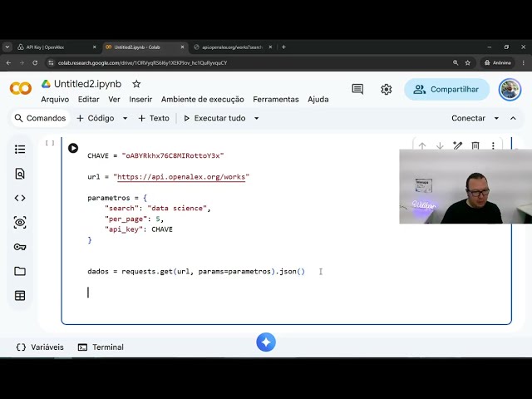Open more cell actions menu
532x399 pixels.
pyautogui.click(x=493, y=146)
